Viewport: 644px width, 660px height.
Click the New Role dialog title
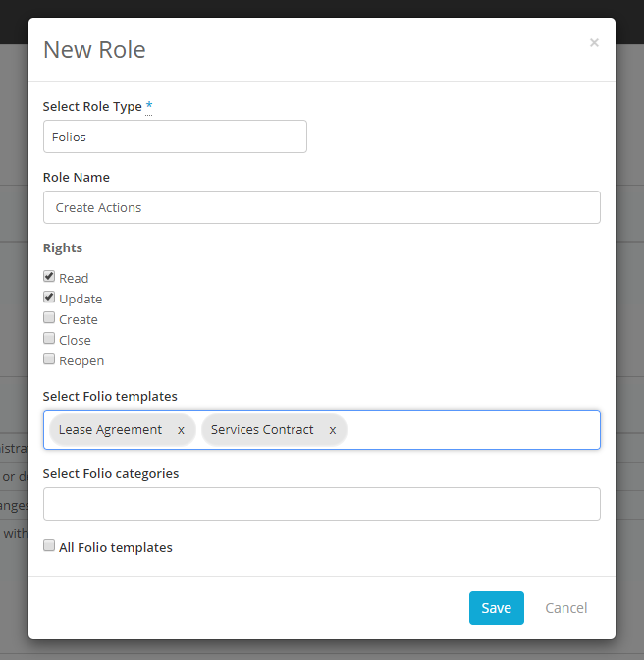tap(94, 50)
